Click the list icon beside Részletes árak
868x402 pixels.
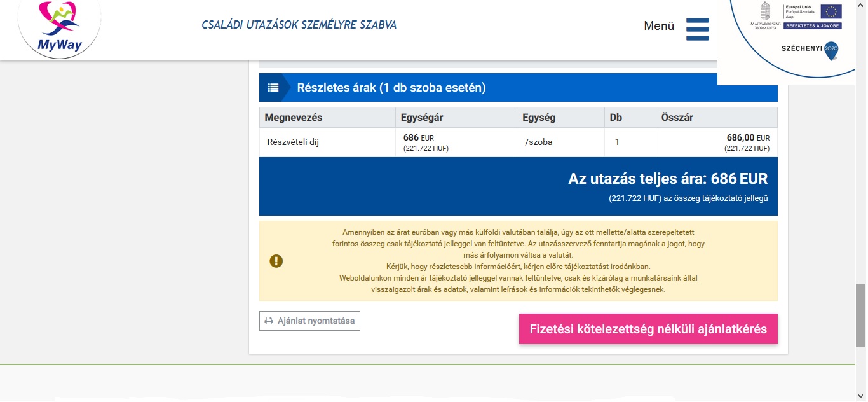(273, 88)
